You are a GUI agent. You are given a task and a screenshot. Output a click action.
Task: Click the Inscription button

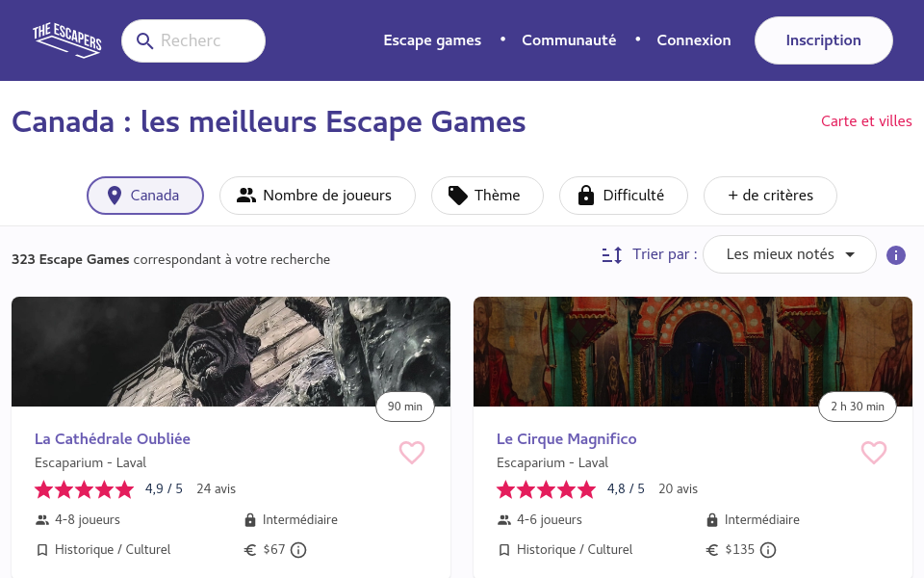coord(823,40)
